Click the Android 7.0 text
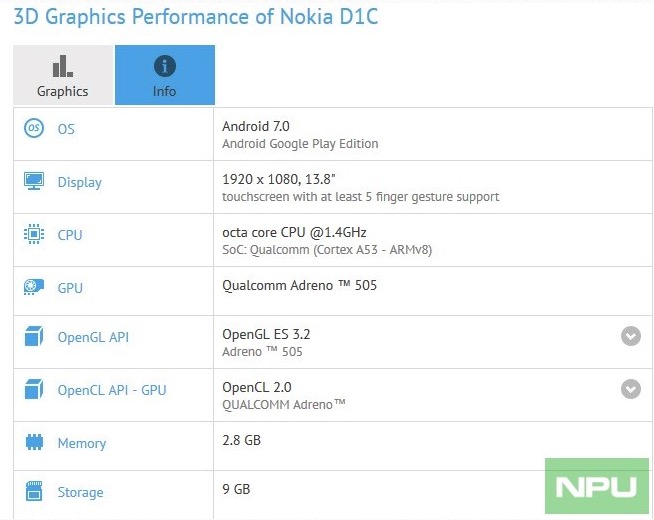Viewport: 654px width, 520px height. tap(256, 126)
